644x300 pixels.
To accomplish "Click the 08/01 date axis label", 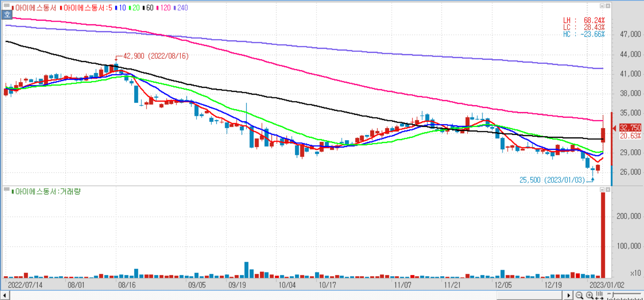I will click(x=76, y=285).
